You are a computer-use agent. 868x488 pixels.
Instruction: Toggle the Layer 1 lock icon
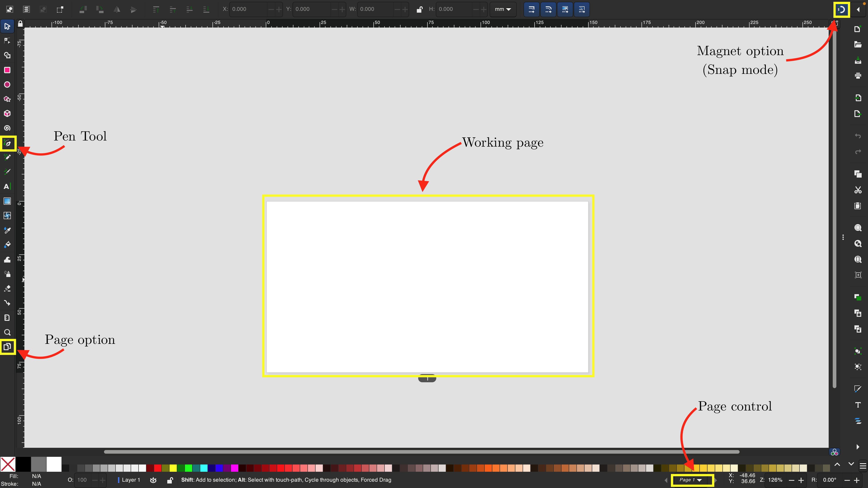tap(170, 480)
